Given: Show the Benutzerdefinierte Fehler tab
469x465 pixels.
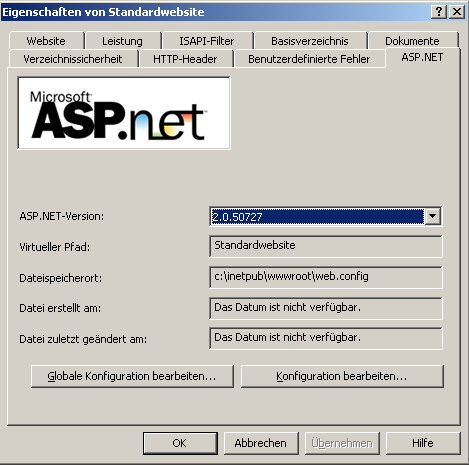Looking at the screenshot, I should click(x=309, y=59).
